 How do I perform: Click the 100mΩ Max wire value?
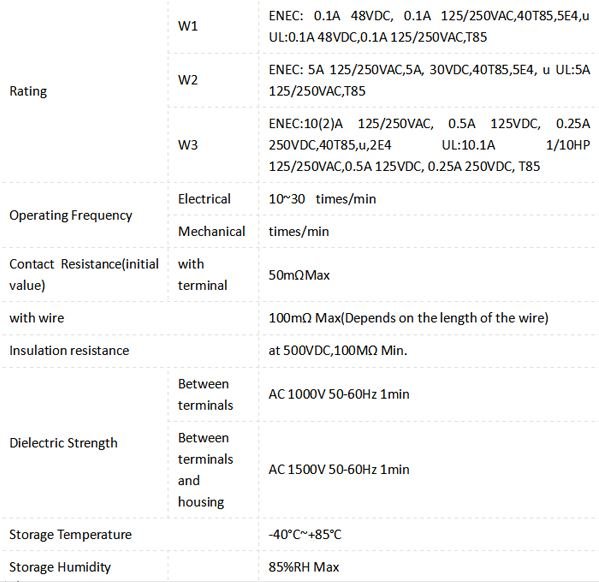(x=408, y=318)
